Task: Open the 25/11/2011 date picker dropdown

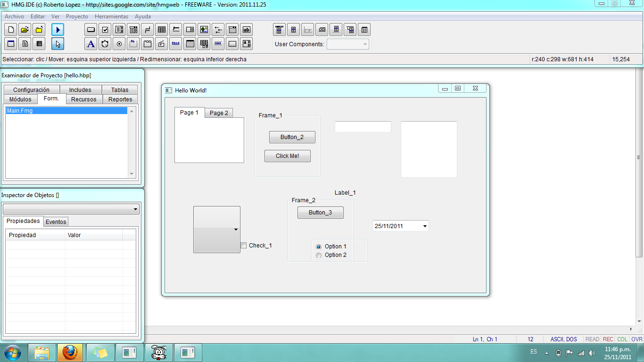Action: [425, 225]
